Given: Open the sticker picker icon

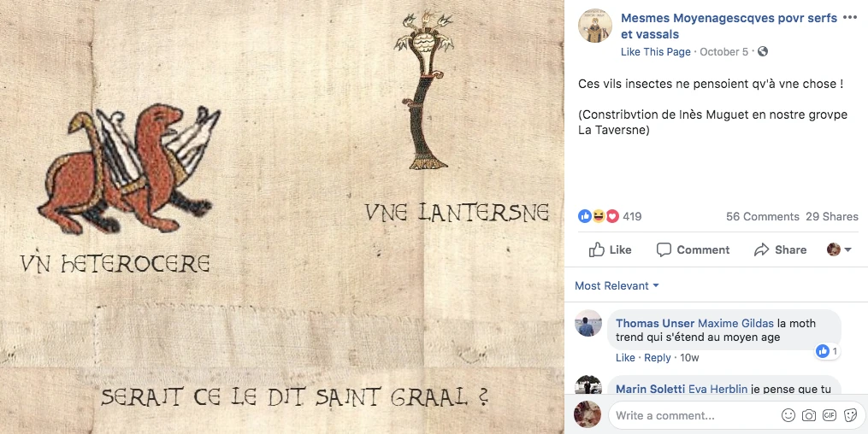Looking at the screenshot, I should click(x=850, y=415).
